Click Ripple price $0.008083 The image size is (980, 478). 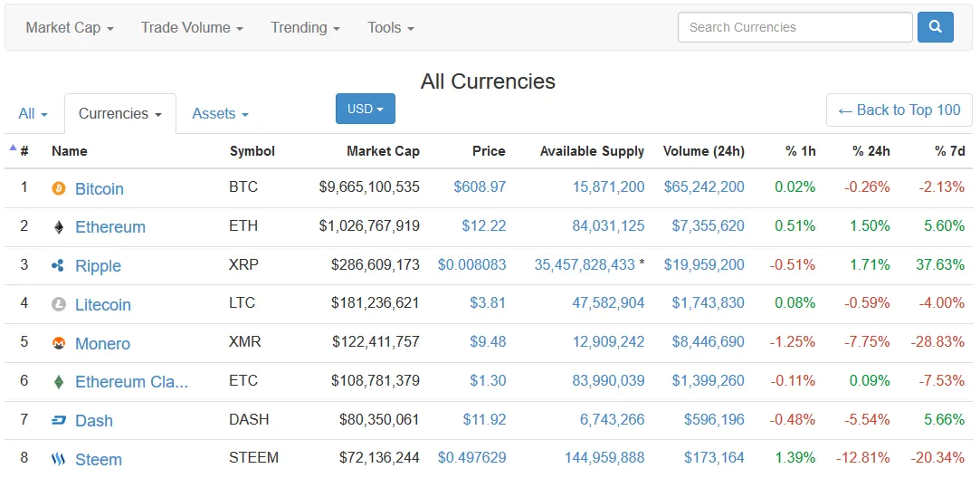coord(471,264)
